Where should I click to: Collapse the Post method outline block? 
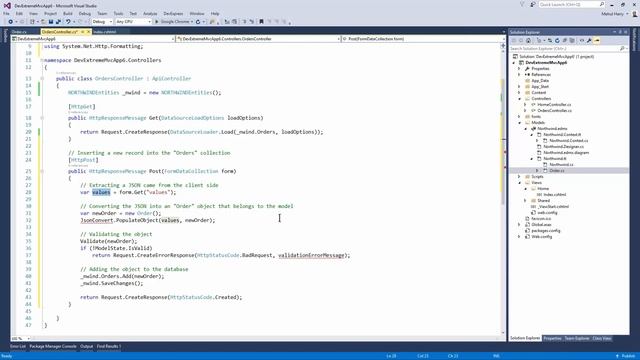point(42,171)
